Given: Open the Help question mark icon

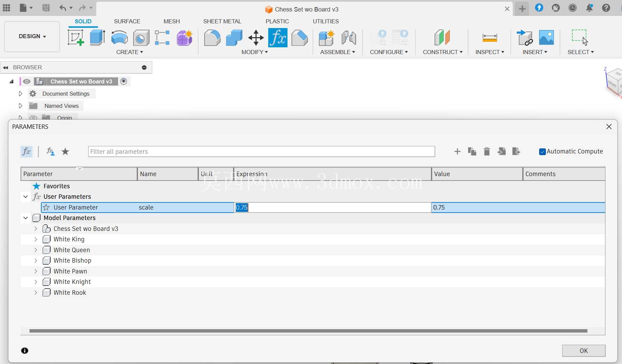Looking at the screenshot, I should (x=606, y=8).
